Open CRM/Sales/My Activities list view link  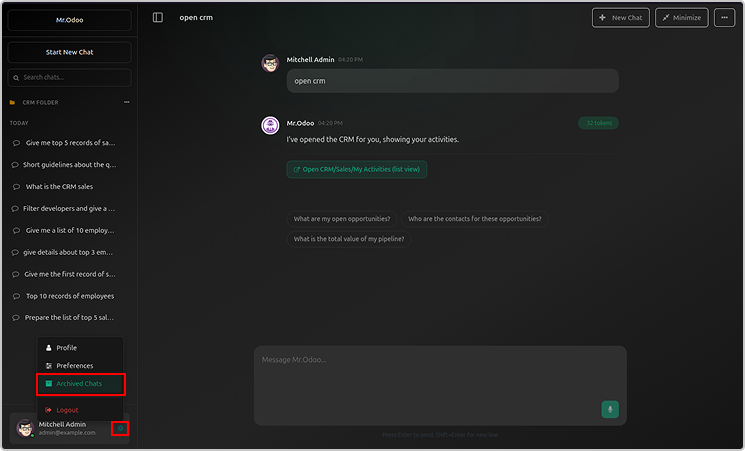pyautogui.click(x=357, y=170)
